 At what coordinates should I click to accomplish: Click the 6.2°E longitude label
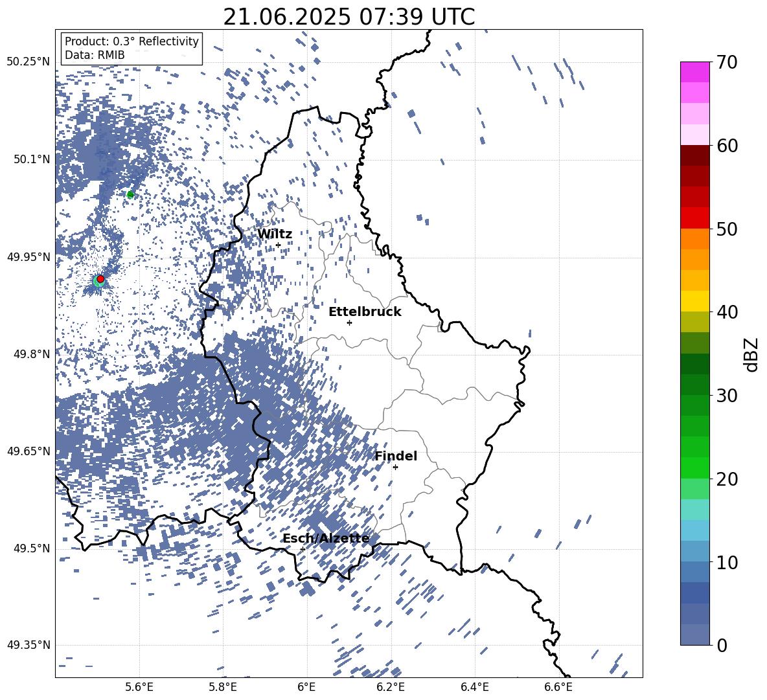click(391, 687)
